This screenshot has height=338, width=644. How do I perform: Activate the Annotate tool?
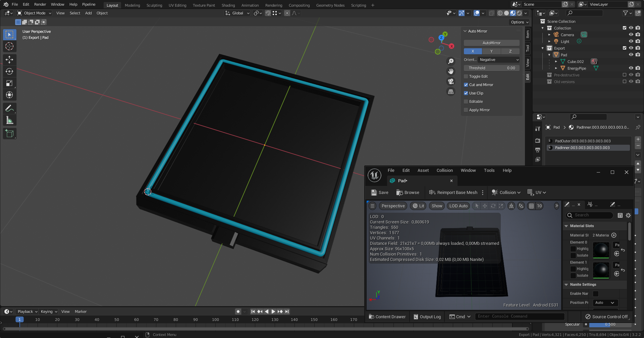coord(9,108)
